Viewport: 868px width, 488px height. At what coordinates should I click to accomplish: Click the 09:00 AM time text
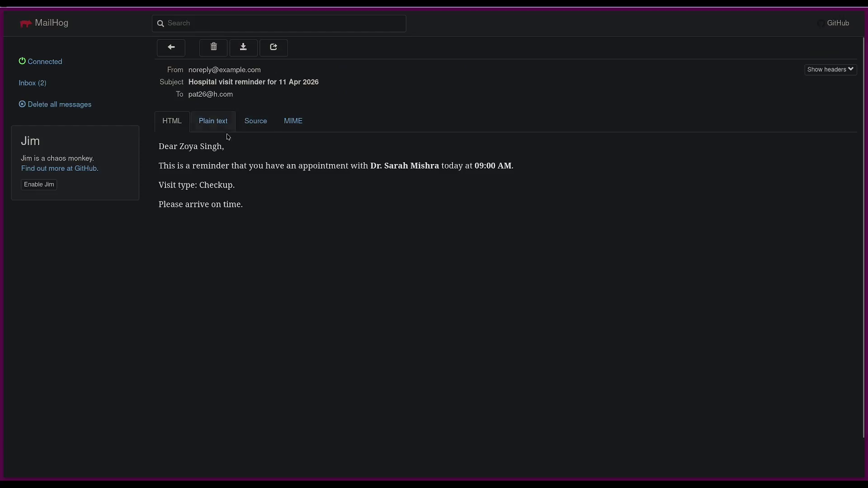click(x=493, y=166)
